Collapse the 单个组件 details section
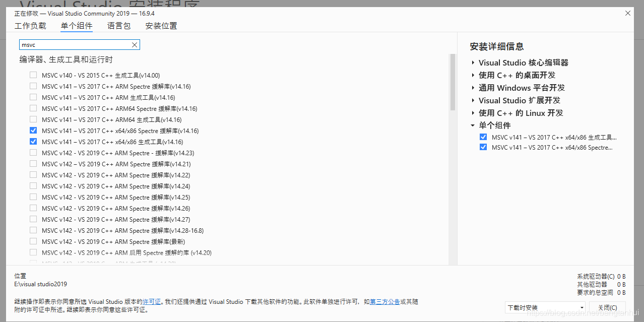 [473, 125]
